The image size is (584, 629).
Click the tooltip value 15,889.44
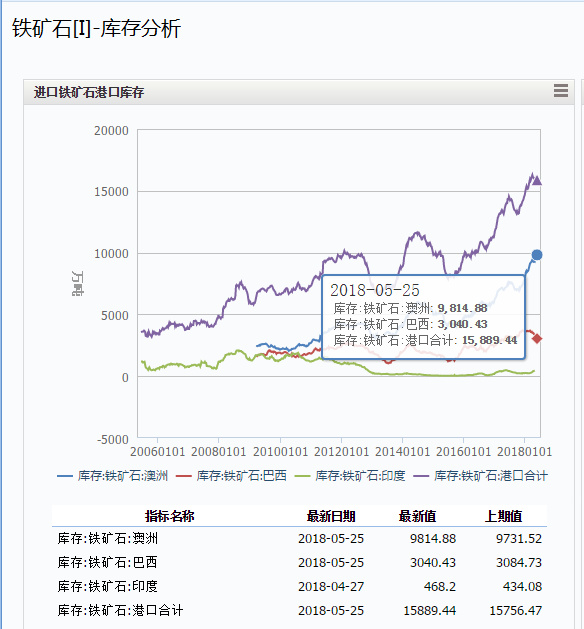click(x=489, y=340)
